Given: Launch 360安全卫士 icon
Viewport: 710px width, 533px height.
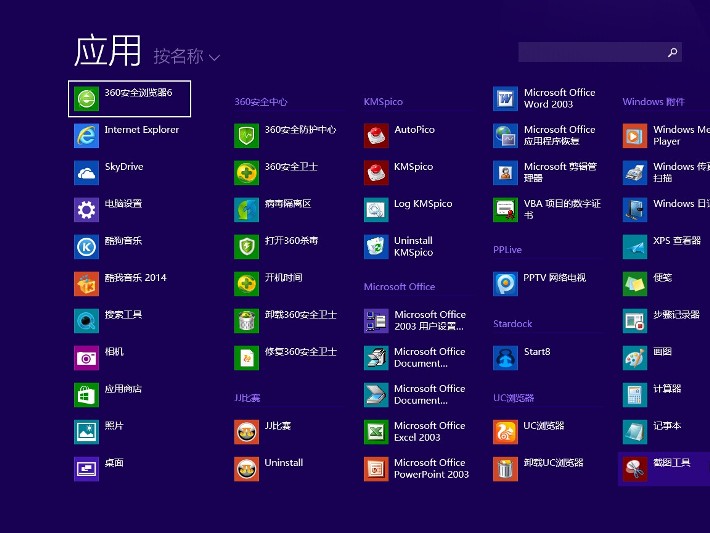Looking at the screenshot, I should pos(246,173).
